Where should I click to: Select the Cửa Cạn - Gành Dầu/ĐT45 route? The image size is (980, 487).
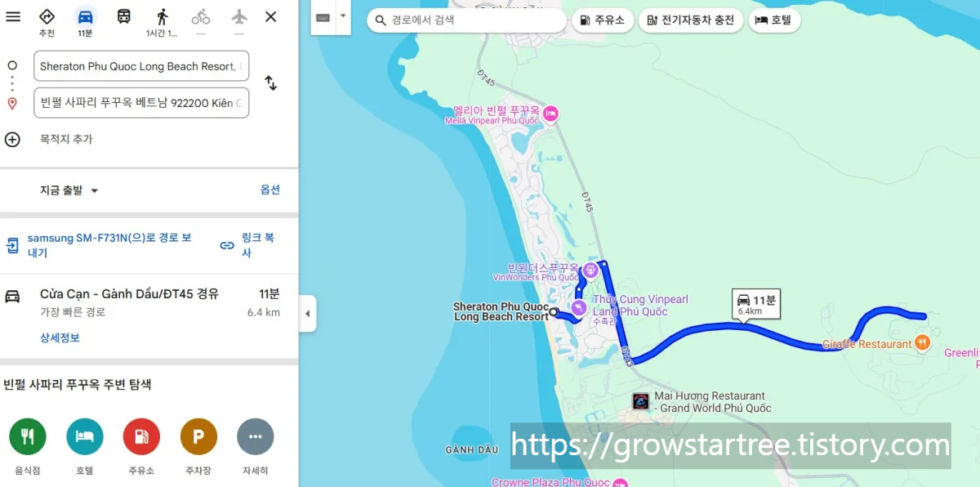pyautogui.click(x=149, y=315)
